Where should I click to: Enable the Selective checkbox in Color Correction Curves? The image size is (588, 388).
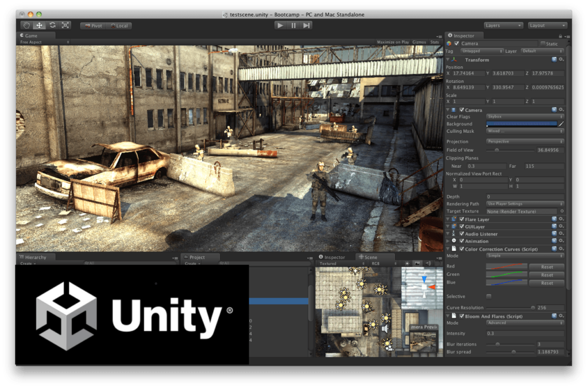(489, 296)
